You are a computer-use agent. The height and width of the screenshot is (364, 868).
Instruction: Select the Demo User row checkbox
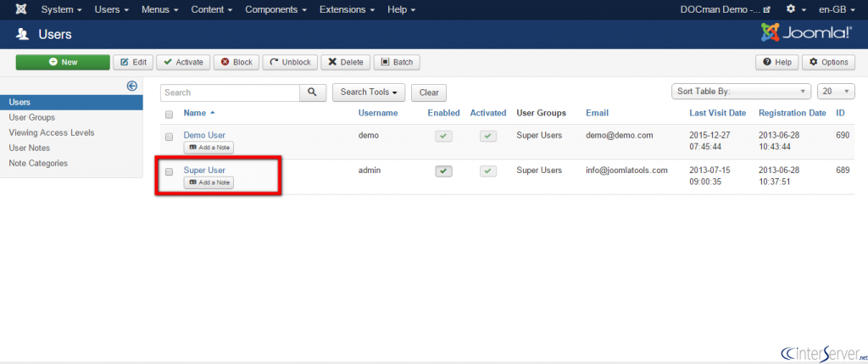point(170,137)
